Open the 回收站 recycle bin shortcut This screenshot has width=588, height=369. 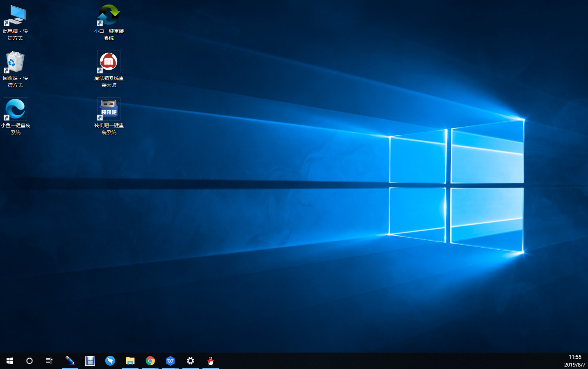(x=15, y=70)
